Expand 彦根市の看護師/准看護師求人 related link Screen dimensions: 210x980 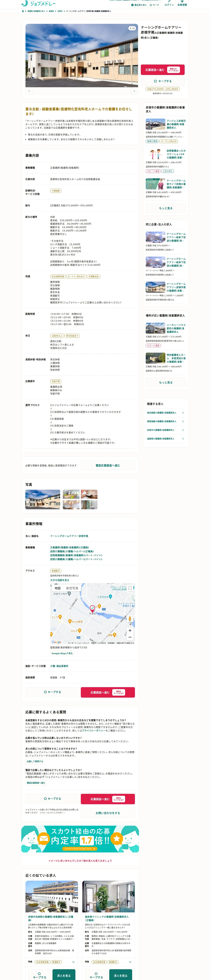(166, 430)
